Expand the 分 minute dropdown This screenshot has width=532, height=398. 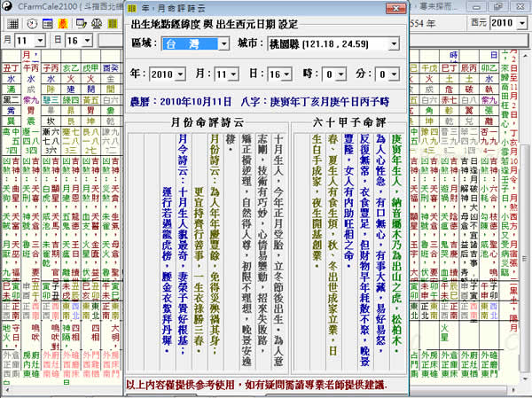coord(394,74)
